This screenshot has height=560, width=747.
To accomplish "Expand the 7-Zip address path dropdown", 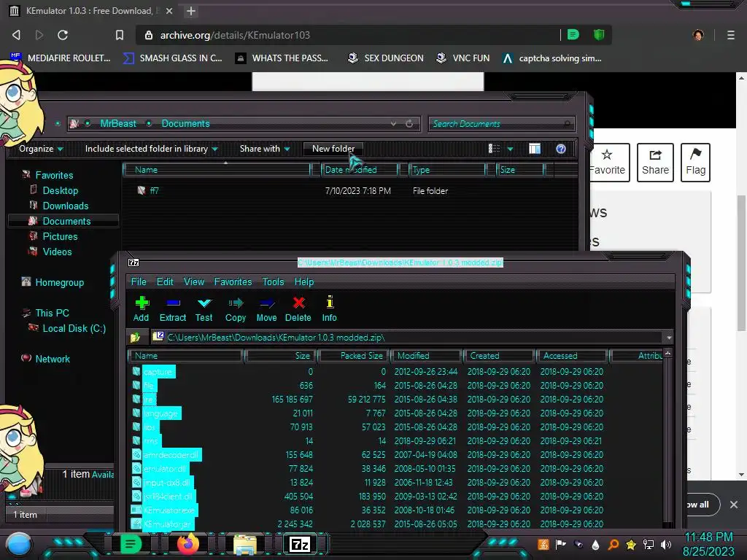I will (669, 338).
